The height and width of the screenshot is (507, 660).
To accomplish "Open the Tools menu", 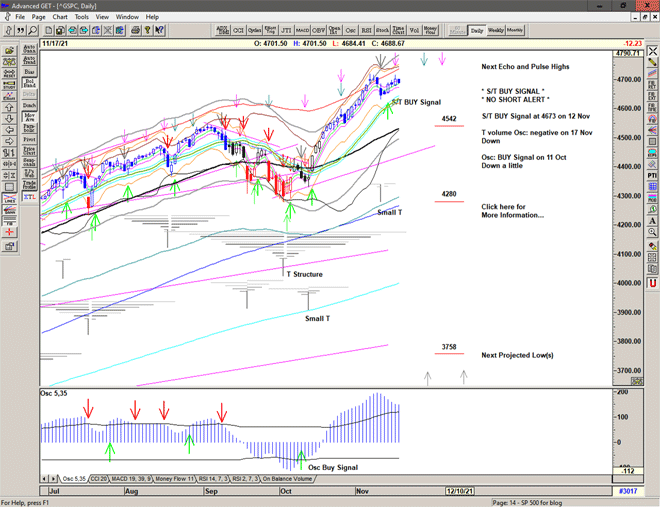I will click(x=82, y=17).
